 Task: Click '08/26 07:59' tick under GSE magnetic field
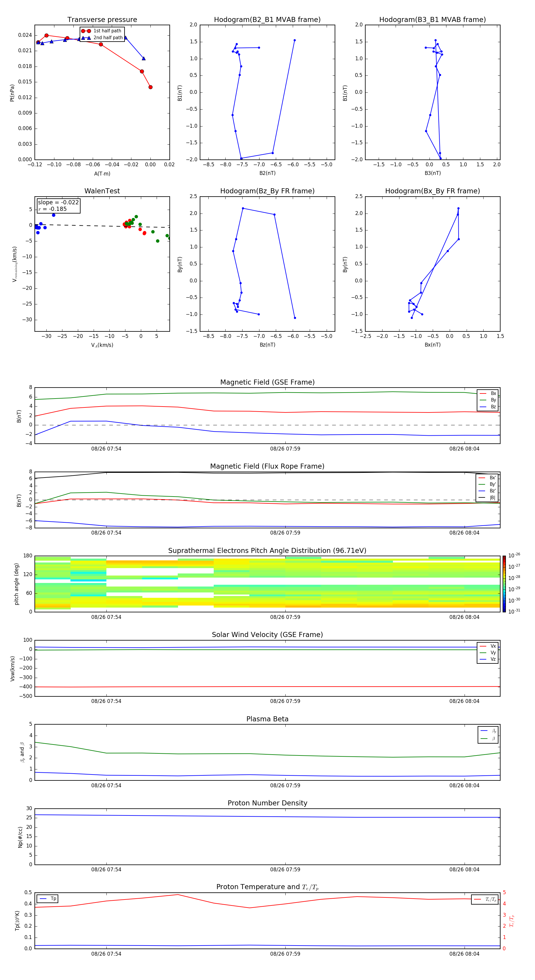[x=285, y=449]
